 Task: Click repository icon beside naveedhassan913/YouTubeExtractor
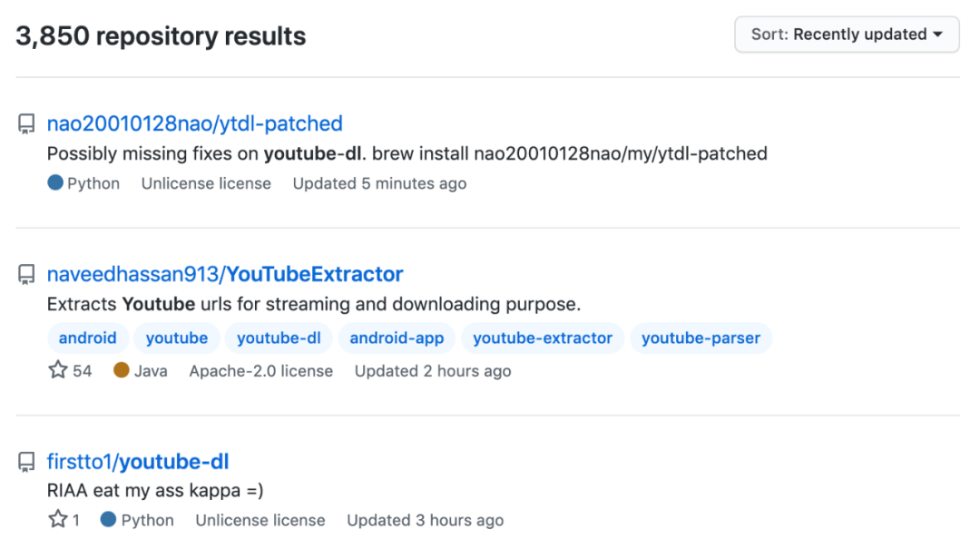[26, 275]
